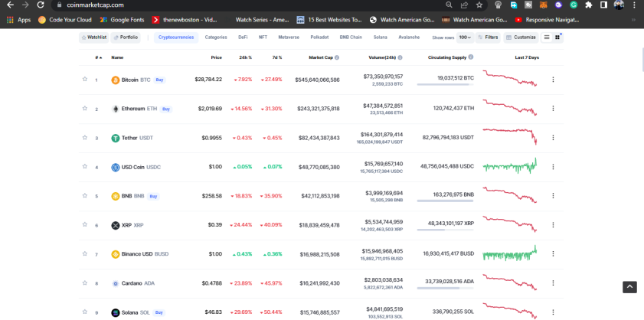Toggle watchlist star for Tether
The image size is (644, 320).
(84, 138)
